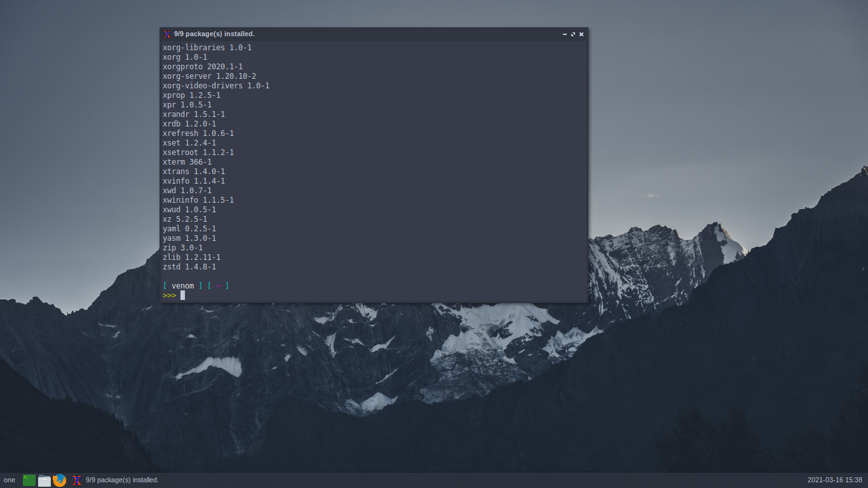
Task: Click the '~' directory in the prompt
Action: [x=219, y=286]
